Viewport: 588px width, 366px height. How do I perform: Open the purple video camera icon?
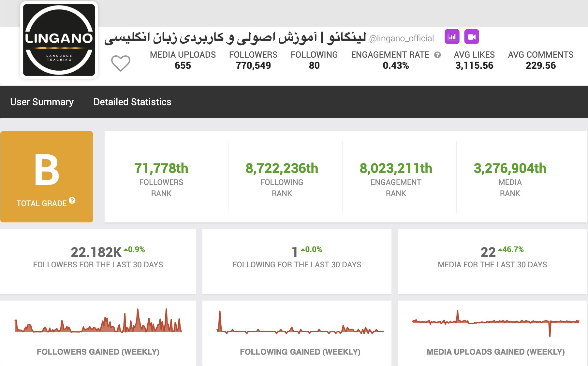(x=472, y=36)
